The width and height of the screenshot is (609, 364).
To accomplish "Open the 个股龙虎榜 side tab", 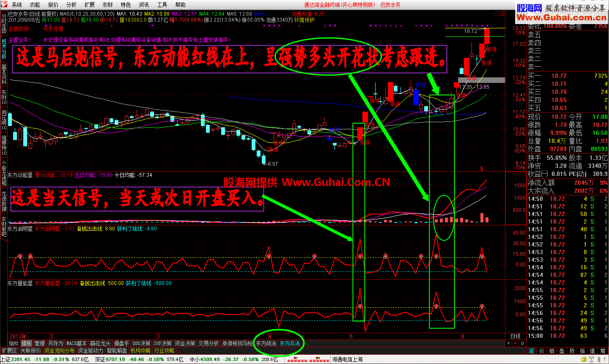I will click(4, 174).
